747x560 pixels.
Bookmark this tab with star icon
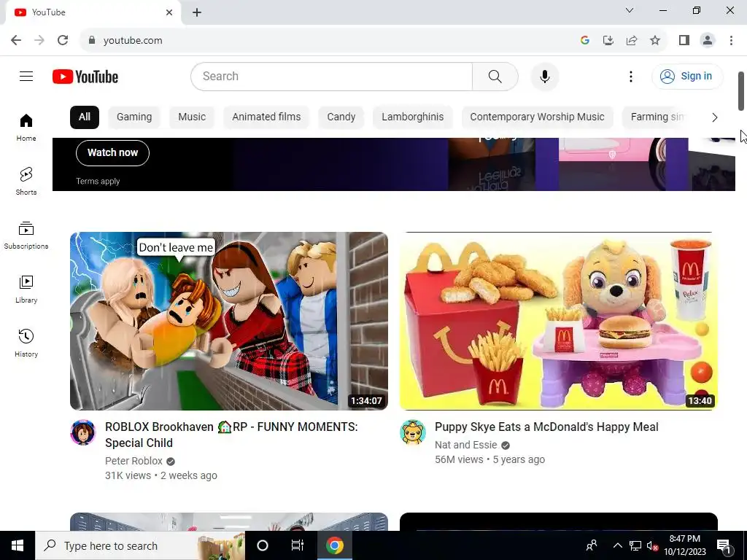[655, 41]
